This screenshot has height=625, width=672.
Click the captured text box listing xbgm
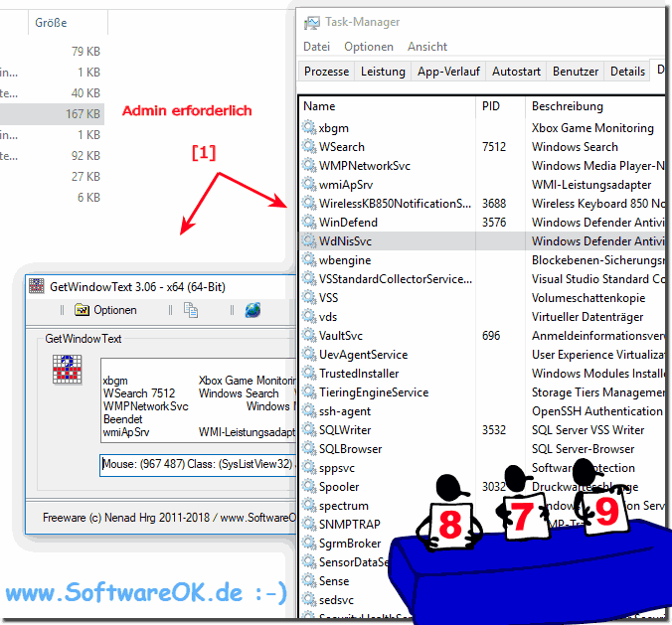point(199,400)
